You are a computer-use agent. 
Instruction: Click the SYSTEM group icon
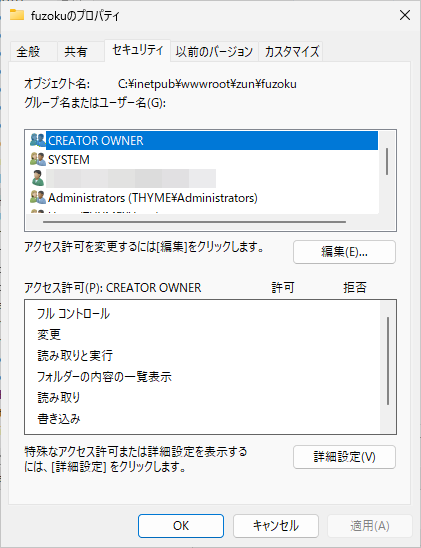point(38,159)
